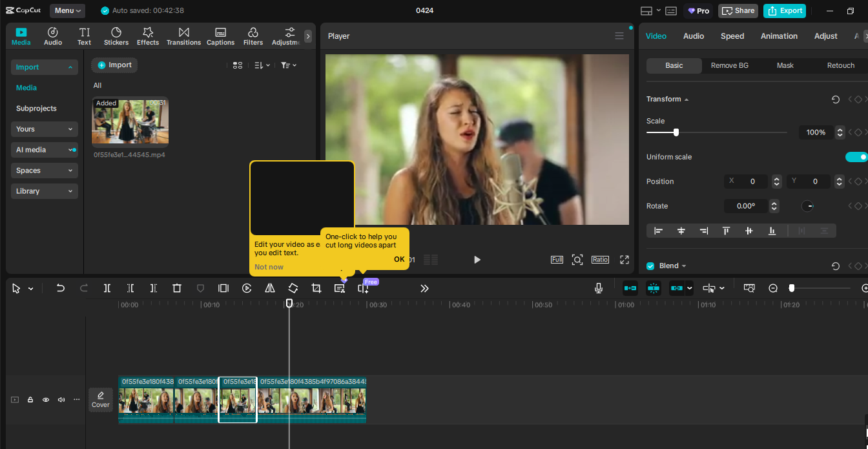This screenshot has height=449, width=868.
Task: Open the Stickers panel
Action: tap(116, 36)
